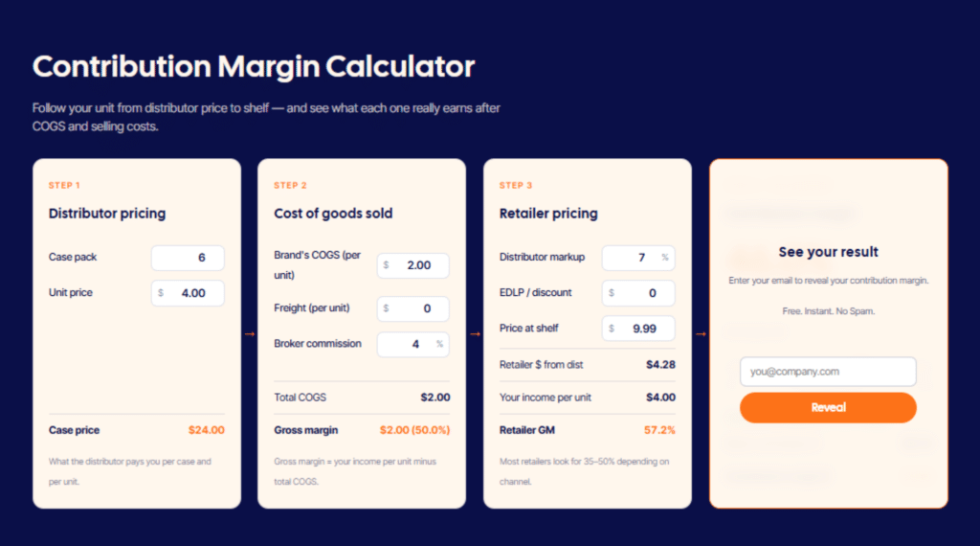Click the percent symbol in Distributor markup

(665, 257)
